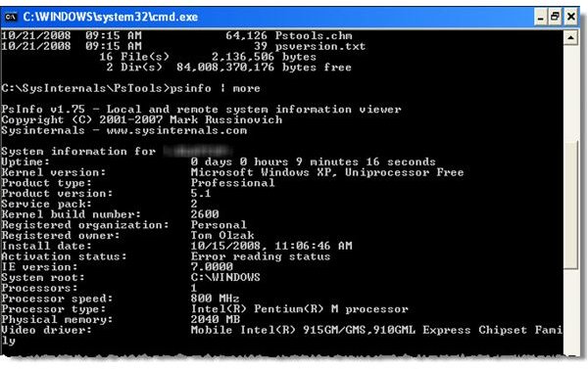Image resolution: width=588 pixels, height=369 pixels.
Task: Click the 'System information for' label
Action: (x=78, y=152)
